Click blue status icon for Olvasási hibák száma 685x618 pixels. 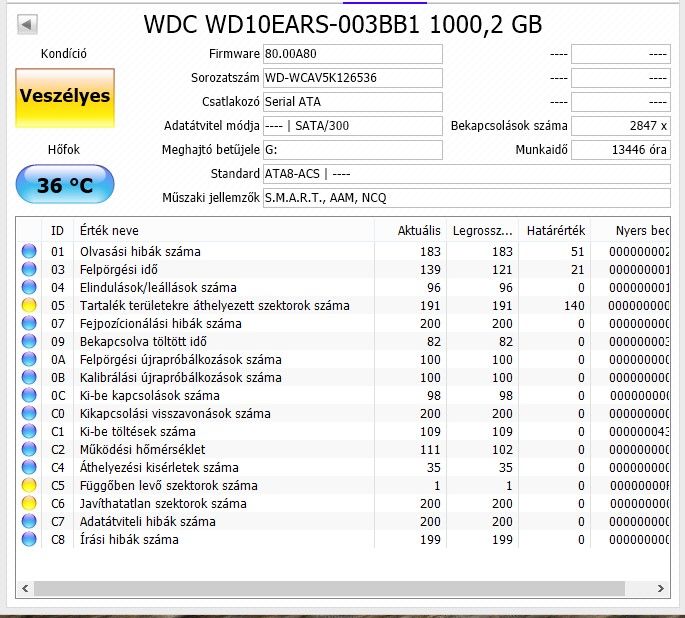coord(29,251)
